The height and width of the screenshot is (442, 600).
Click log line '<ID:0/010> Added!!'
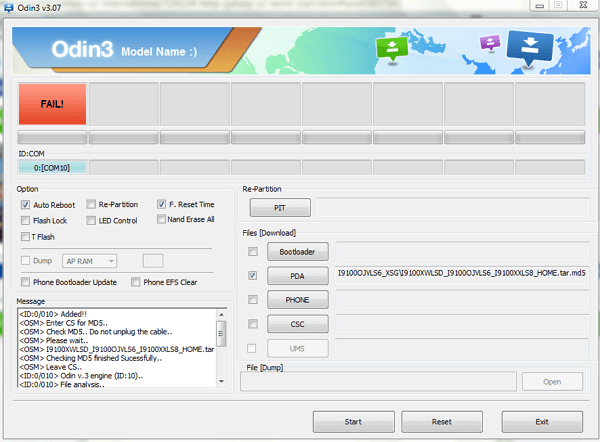(53, 314)
